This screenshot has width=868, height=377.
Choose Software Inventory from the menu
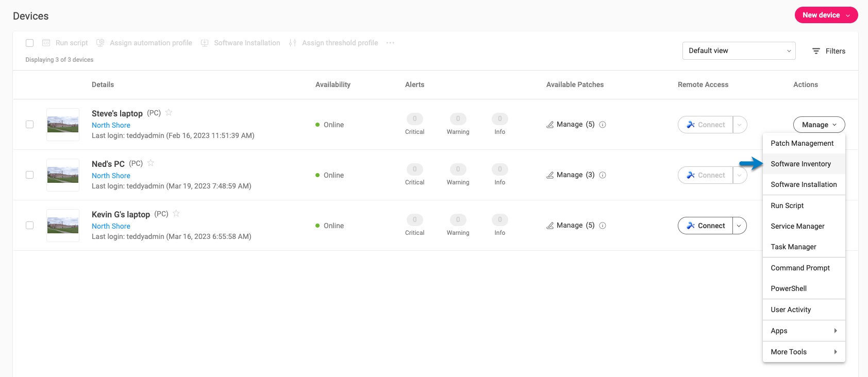804,164
